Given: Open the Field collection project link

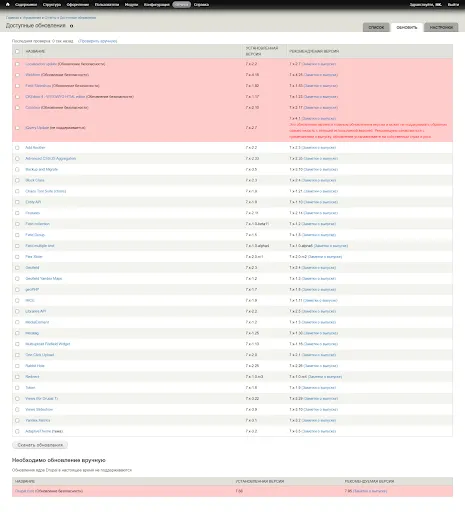Looking at the screenshot, I should (x=38, y=224).
